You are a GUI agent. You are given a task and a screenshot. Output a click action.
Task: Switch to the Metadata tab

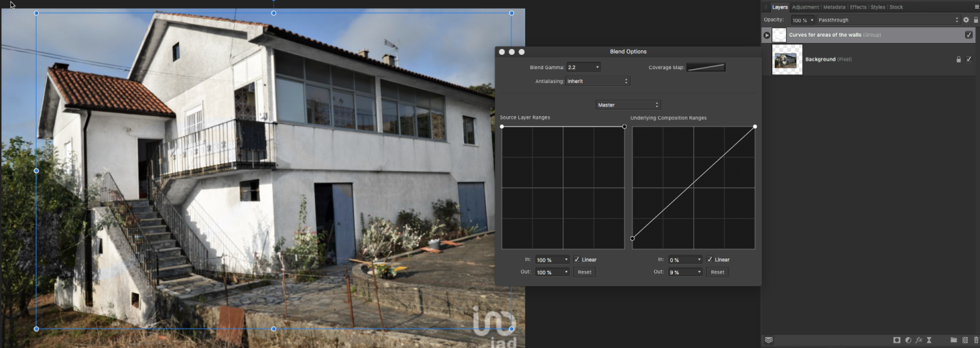(x=834, y=7)
